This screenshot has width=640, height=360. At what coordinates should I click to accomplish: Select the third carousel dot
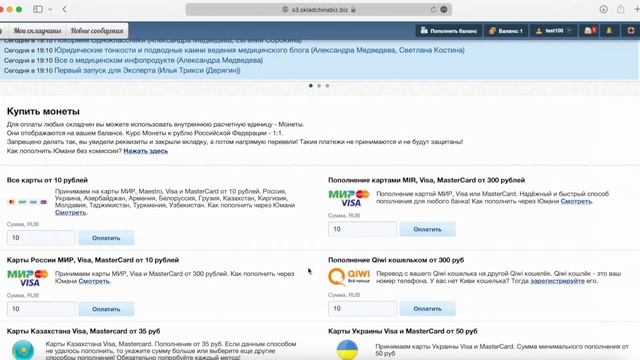pos(327,86)
